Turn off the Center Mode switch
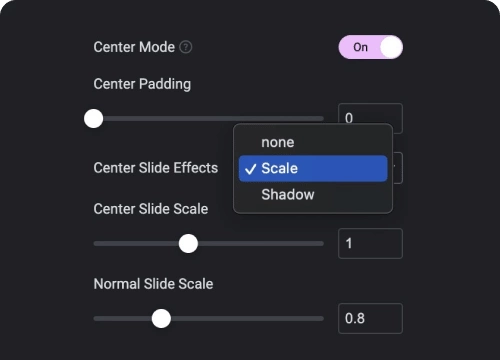 (x=370, y=47)
